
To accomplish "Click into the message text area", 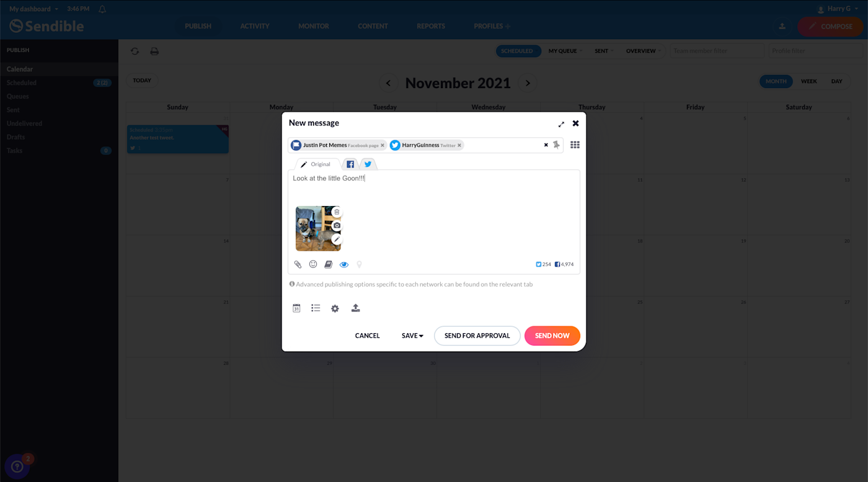I will coord(434,186).
